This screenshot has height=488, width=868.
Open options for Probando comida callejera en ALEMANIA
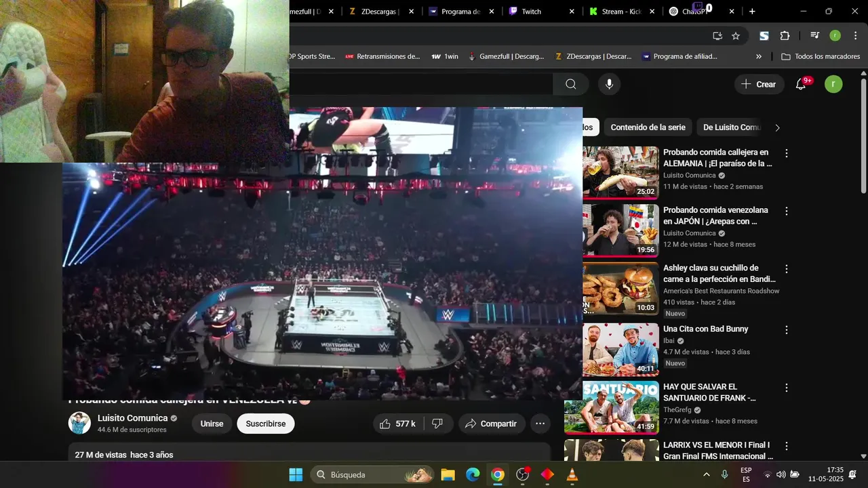(787, 153)
